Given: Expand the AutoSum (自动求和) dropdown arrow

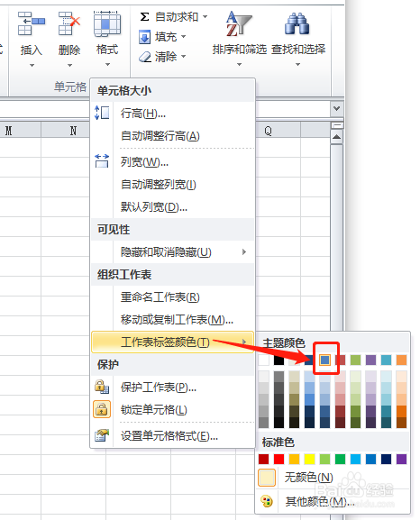Looking at the screenshot, I should coord(205,16).
